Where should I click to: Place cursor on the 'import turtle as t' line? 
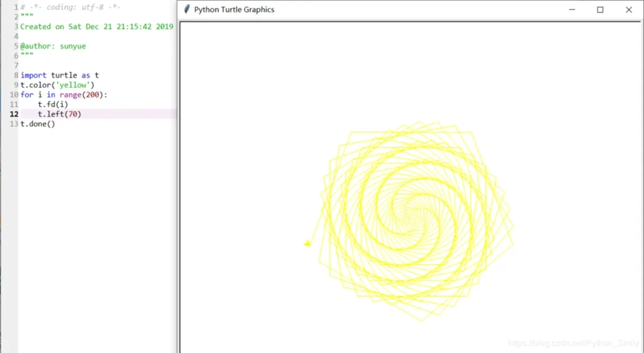59,76
